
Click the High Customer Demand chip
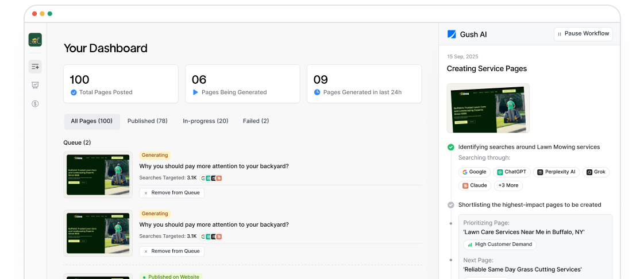[500, 245]
